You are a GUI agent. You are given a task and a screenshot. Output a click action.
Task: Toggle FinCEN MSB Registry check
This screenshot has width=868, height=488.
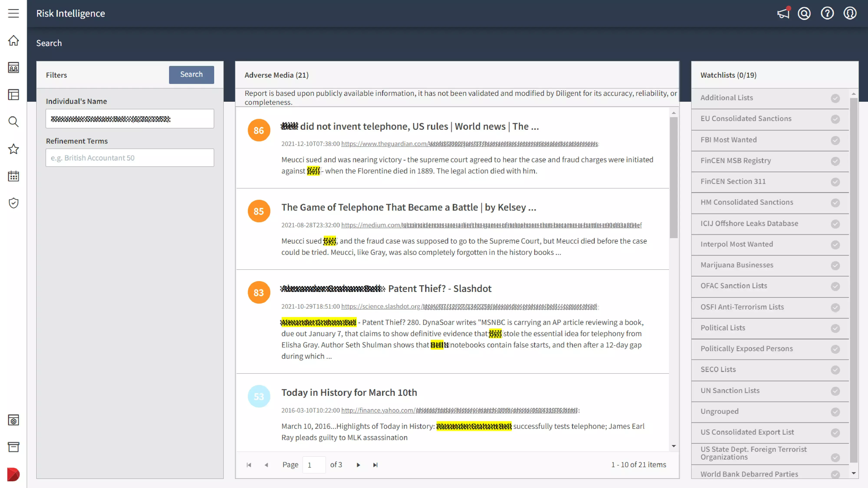pyautogui.click(x=835, y=161)
